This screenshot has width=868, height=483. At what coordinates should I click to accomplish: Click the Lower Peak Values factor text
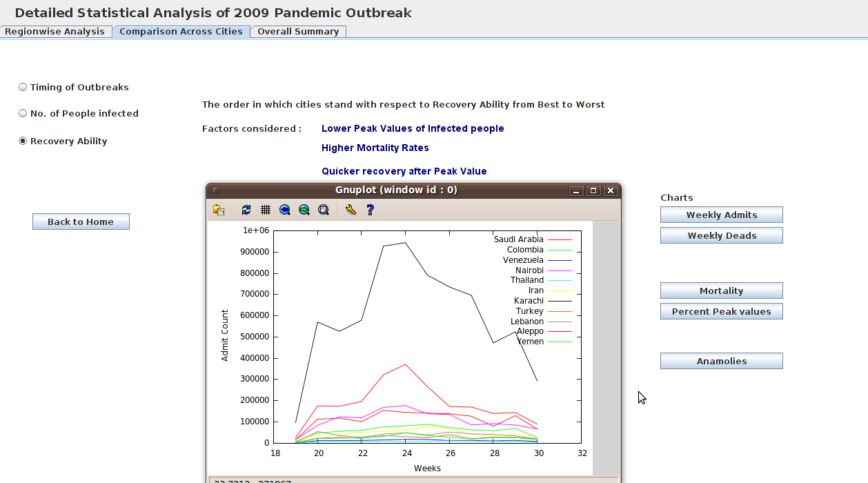pos(413,129)
